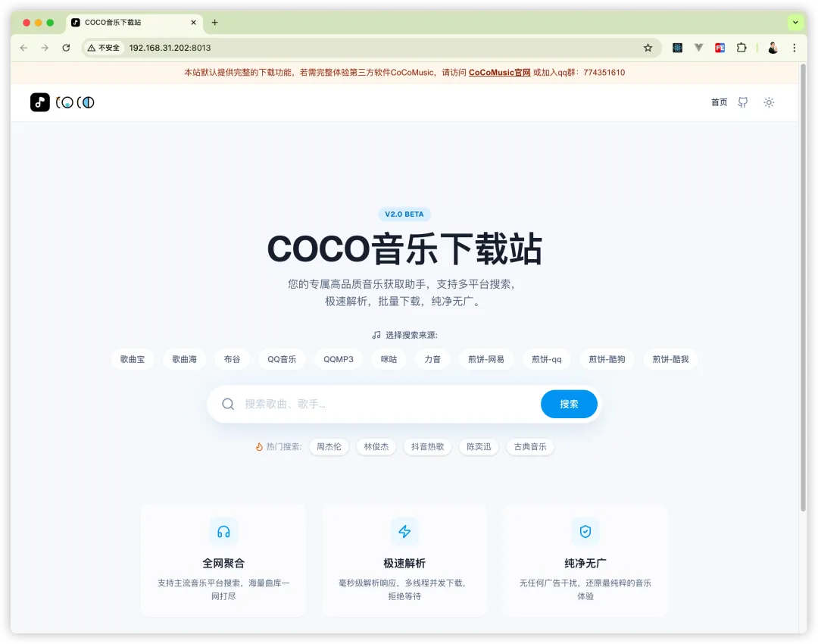Viewport: 818px width, 644px height.
Task: Select 歌曲海 as search source
Action: point(185,359)
